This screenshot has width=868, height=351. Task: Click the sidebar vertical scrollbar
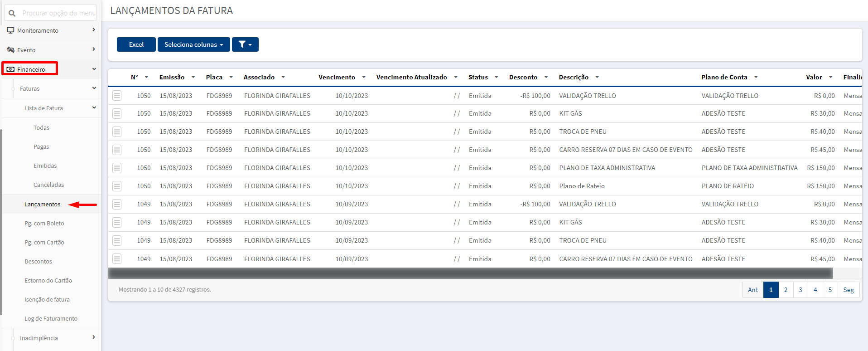[1, 222]
